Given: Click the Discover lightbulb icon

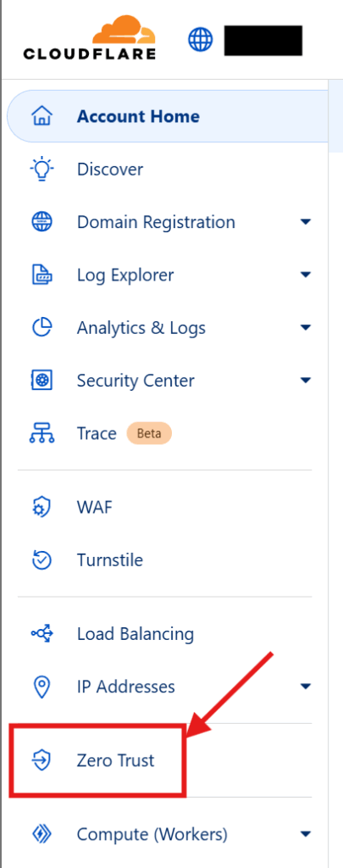Looking at the screenshot, I should click(42, 169).
